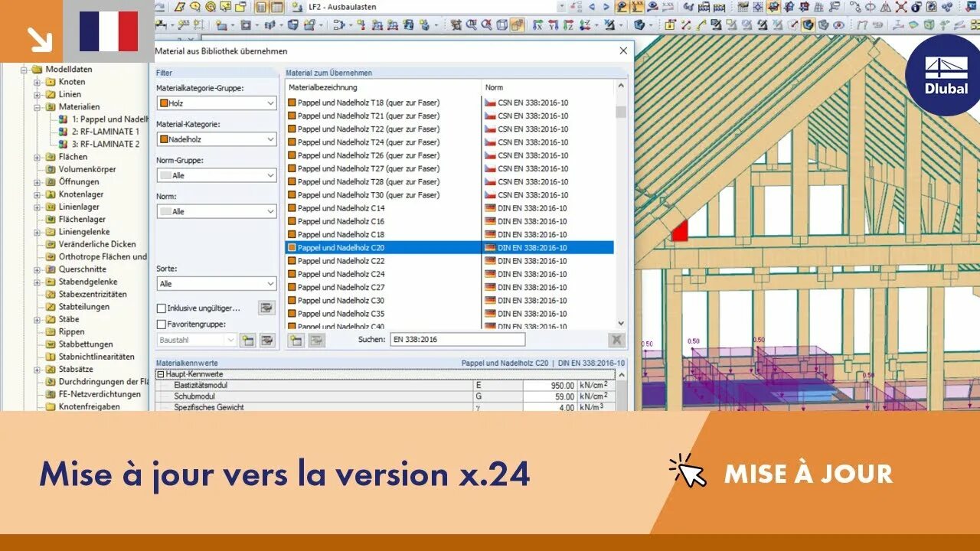Image resolution: width=980 pixels, height=551 pixels.
Task: Click the RF-LAMINATE 1 material icon
Action: (x=64, y=132)
